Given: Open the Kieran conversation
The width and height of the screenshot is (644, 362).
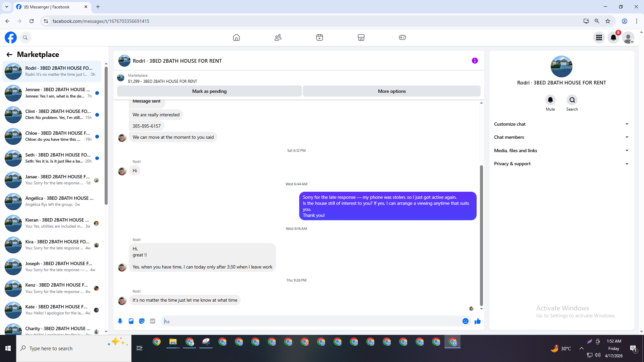Looking at the screenshot, I should (52, 223).
